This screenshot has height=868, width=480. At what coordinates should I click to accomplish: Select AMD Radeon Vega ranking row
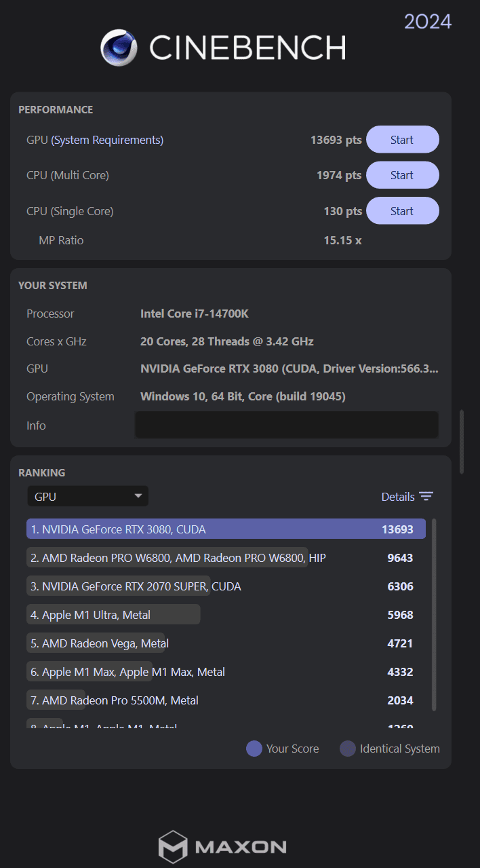tap(226, 643)
